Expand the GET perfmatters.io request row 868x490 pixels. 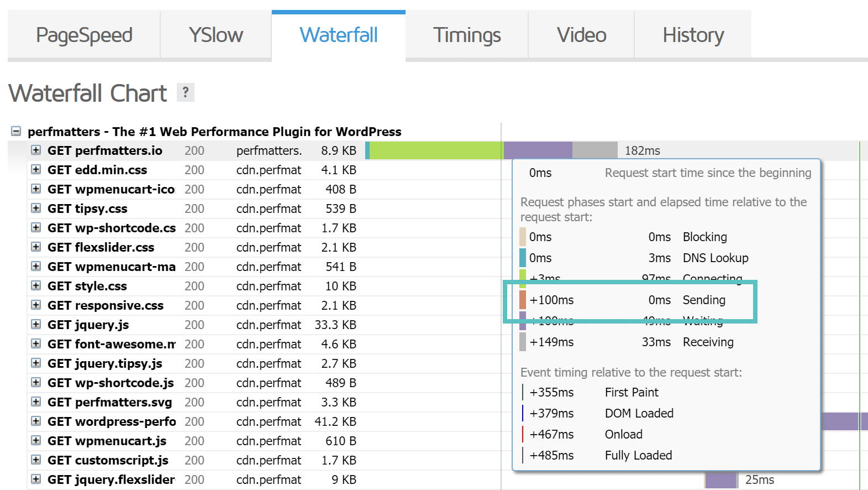(x=36, y=150)
